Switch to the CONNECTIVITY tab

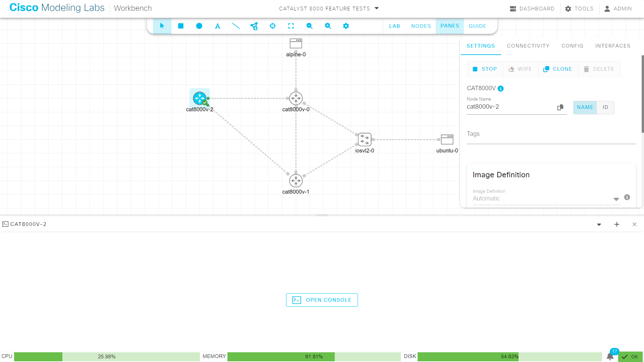(x=528, y=46)
